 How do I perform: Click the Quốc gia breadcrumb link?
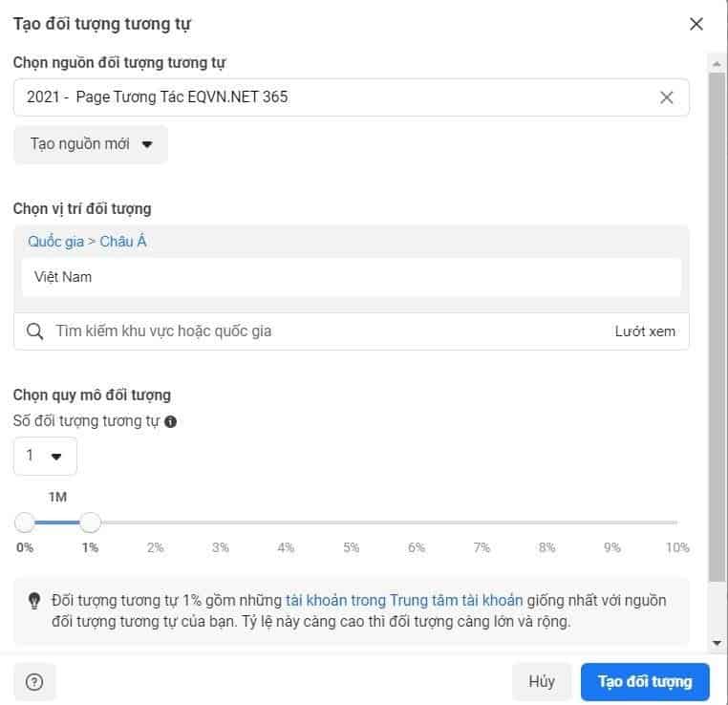pos(55,242)
